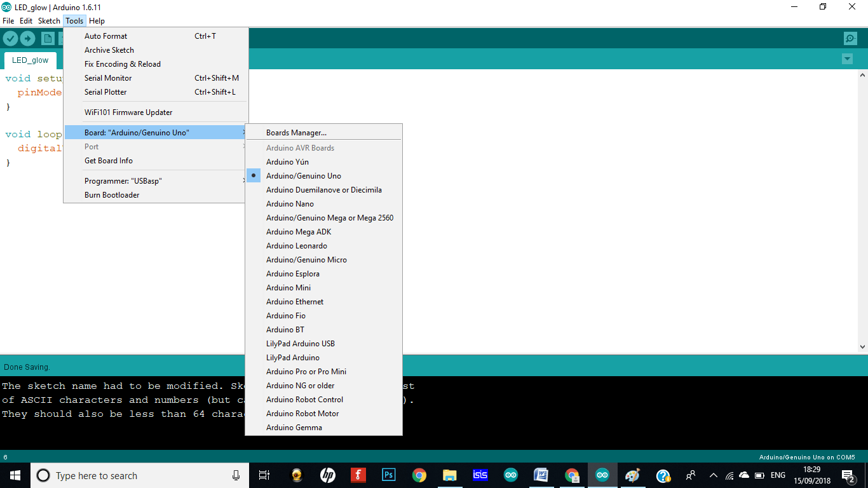868x488 pixels.
Task: Select Arduino Leonardo board
Action: [297, 245]
